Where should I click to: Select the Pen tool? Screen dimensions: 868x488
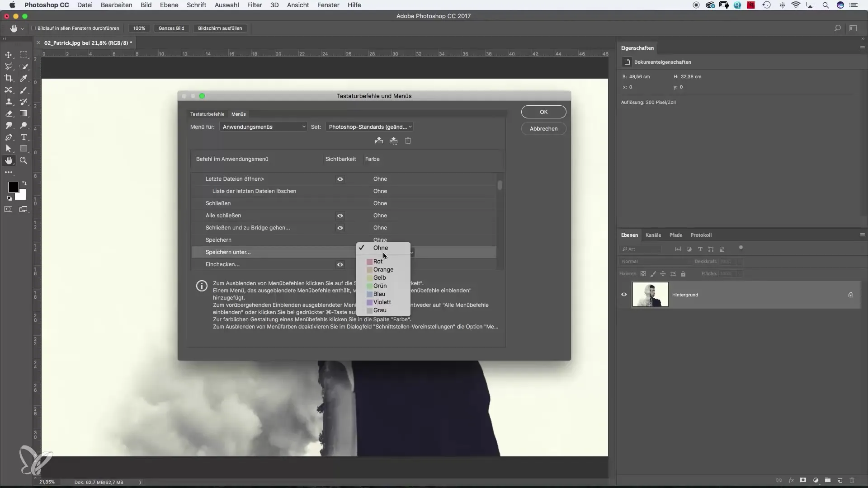click(9, 137)
